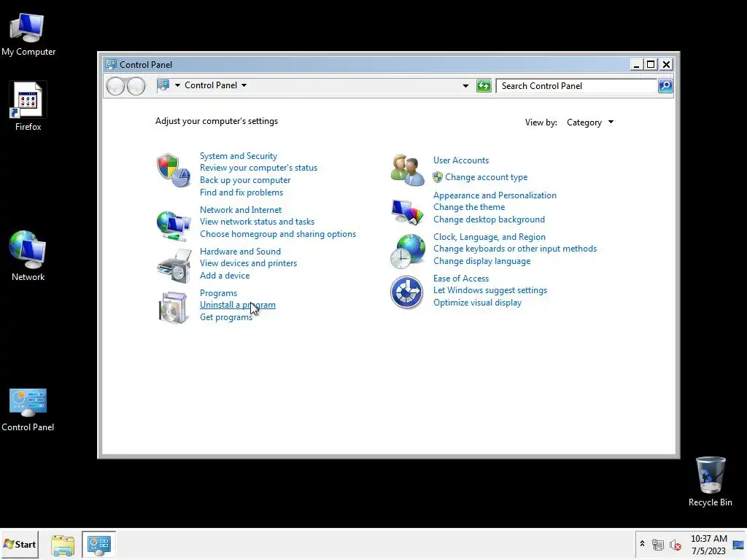Open the Hardware and Sound printer icon

coord(174,266)
